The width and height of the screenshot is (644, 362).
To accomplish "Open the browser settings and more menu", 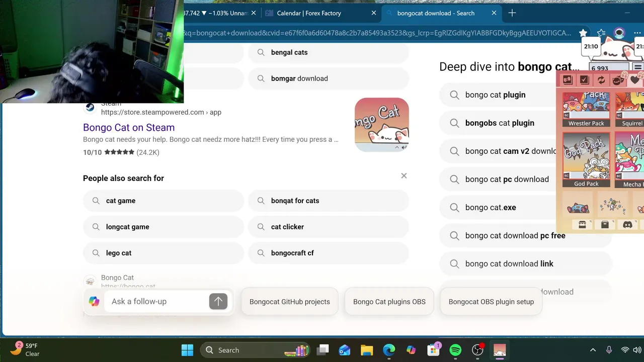I will click(637, 33).
